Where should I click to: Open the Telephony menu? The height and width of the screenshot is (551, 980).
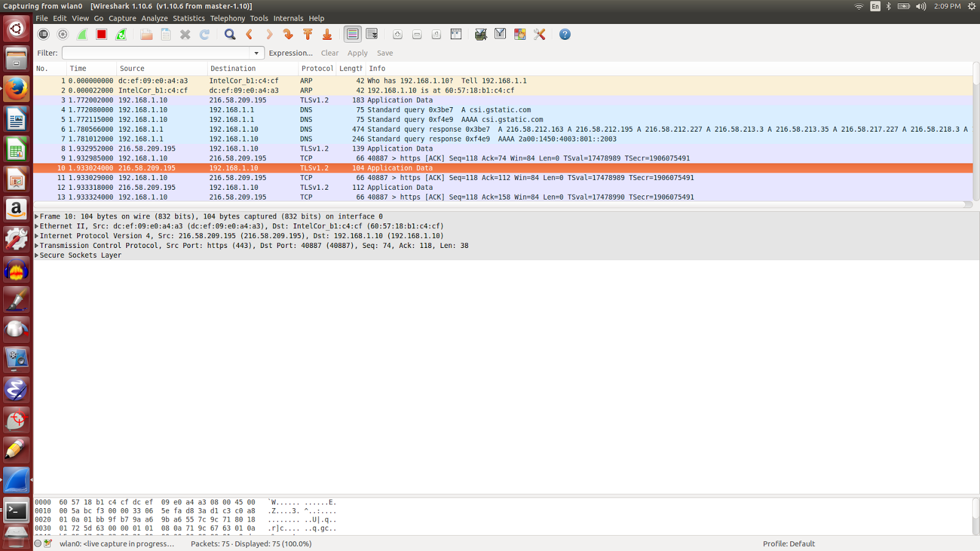pos(227,18)
